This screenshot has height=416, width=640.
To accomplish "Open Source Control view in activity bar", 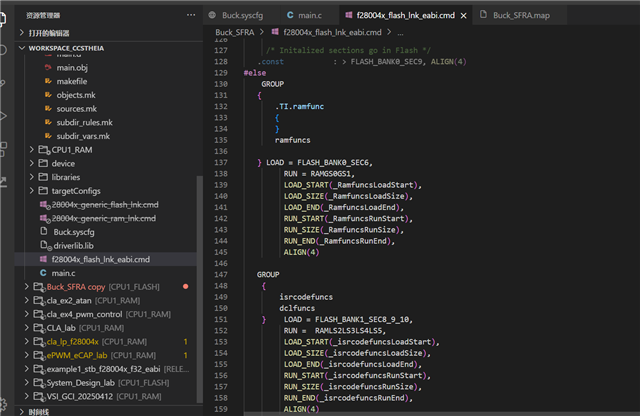I will [5, 83].
